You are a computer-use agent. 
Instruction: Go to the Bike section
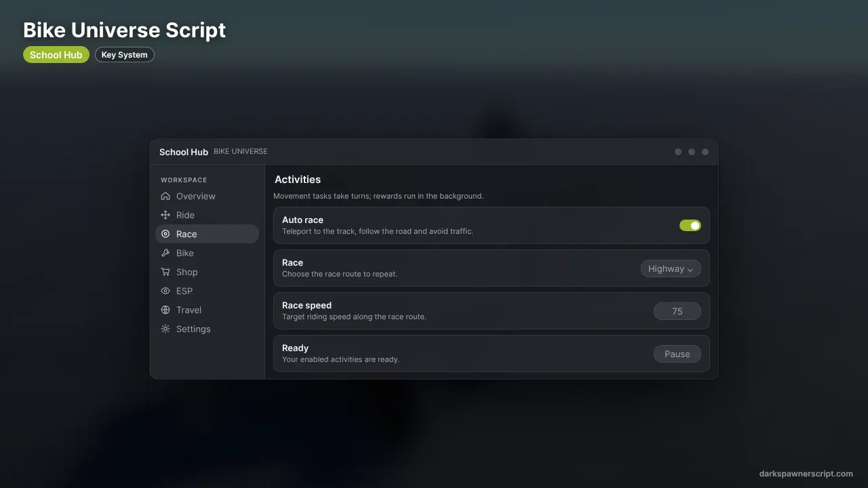(207, 253)
